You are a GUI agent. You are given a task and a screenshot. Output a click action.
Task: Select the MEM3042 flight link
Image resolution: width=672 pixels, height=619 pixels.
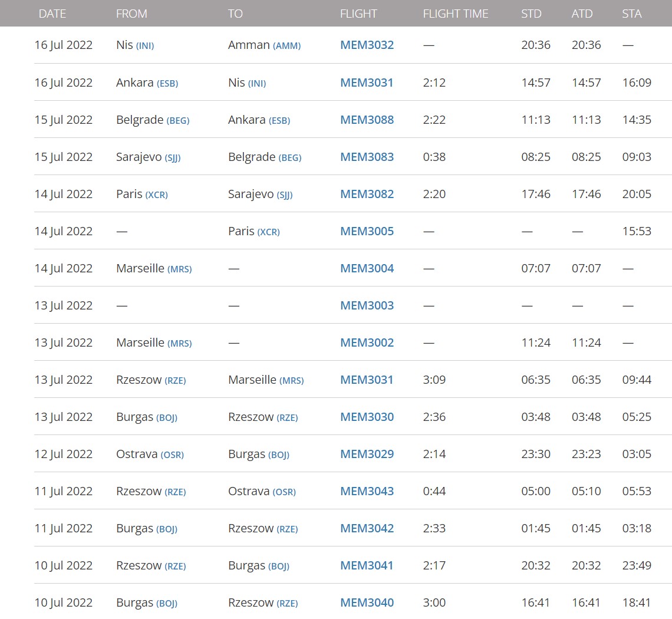(x=367, y=528)
